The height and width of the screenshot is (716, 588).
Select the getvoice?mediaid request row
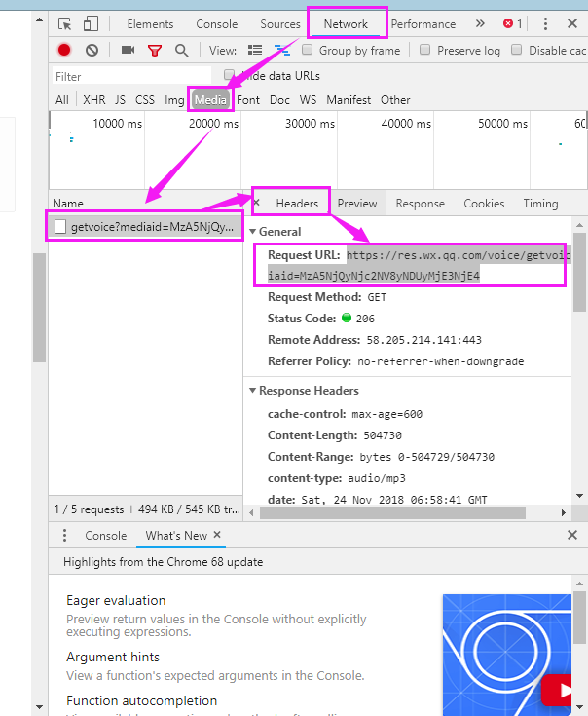pos(145,226)
